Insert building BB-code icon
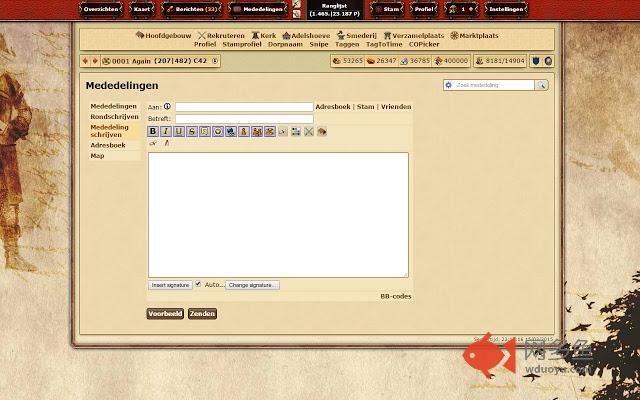 (322, 131)
